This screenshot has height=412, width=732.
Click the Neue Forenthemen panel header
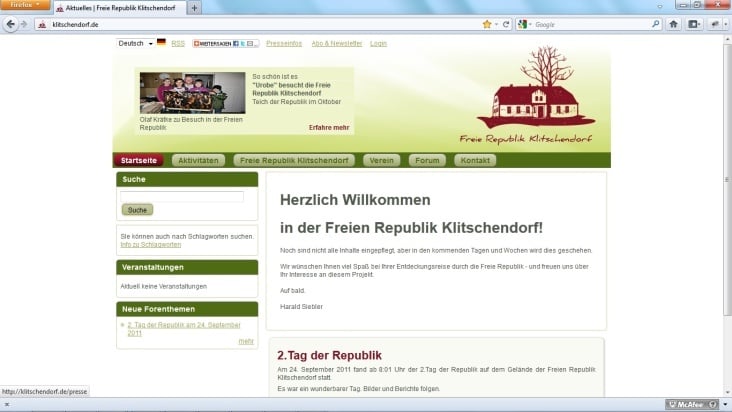[187, 309]
